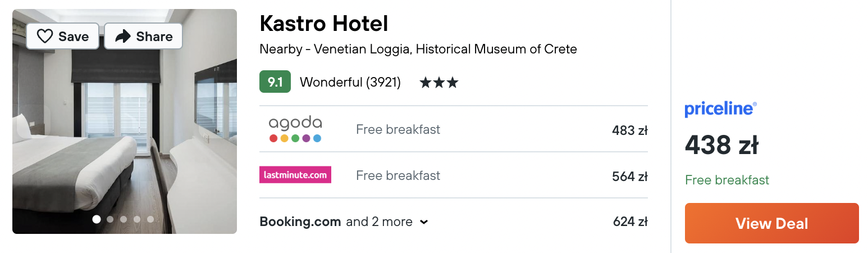
Task: Click the Priceline 438 zł price
Action: click(721, 146)
